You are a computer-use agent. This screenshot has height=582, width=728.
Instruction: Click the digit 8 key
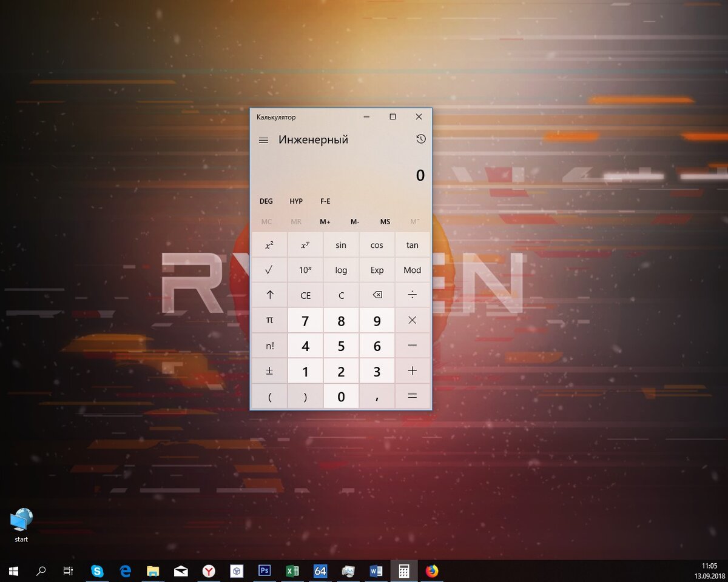[x=341, y=321]
